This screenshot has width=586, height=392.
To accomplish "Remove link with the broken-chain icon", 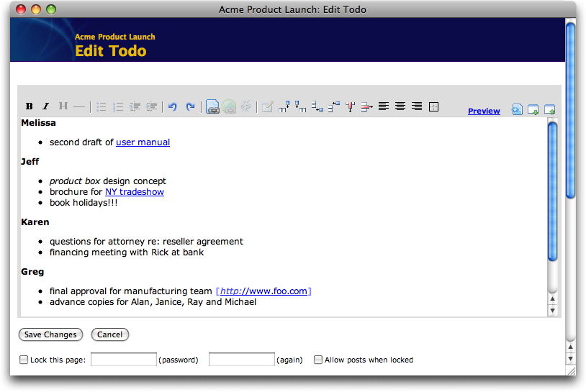I will [x=245, y=106].
